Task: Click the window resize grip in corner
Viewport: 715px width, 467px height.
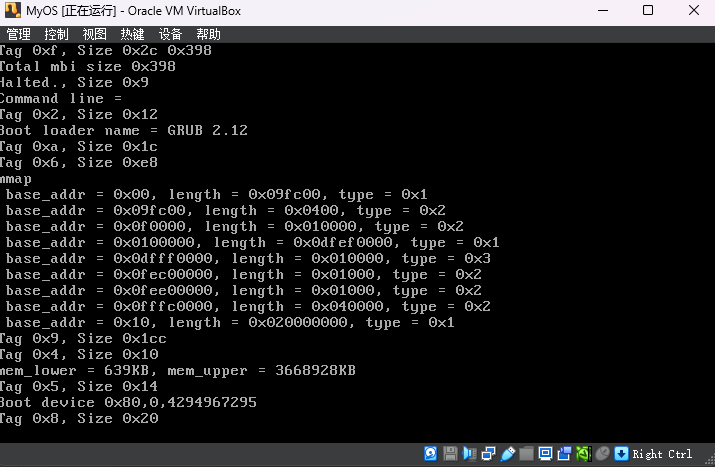Action: pyautogui.click(x=710, y=460)
